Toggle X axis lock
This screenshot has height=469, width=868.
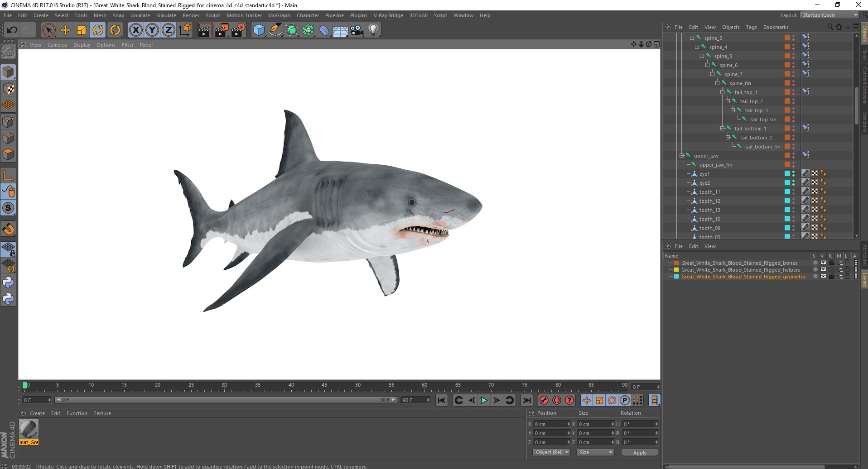pos(135,30)
